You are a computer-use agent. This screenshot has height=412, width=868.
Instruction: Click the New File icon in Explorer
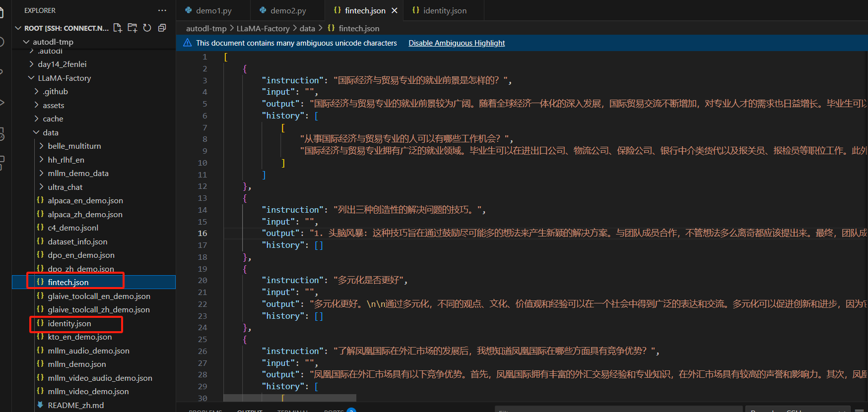pos(118,28)
